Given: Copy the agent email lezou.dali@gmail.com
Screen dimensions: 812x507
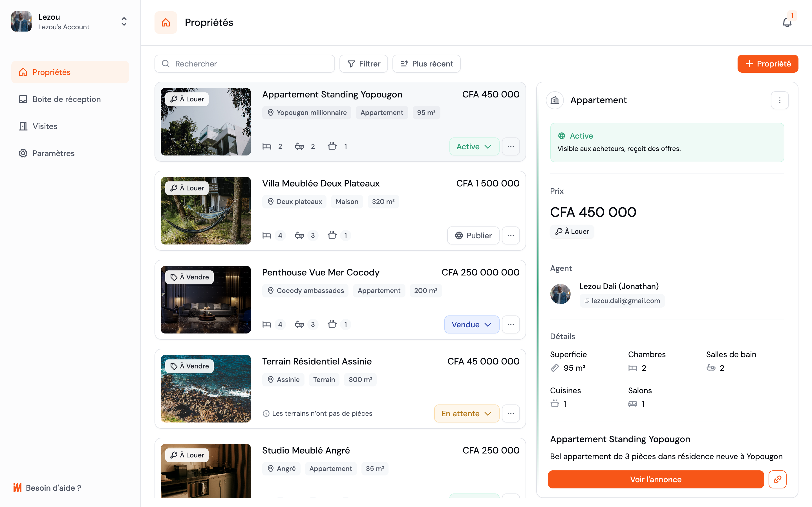Looking at the screenshot, I should [x=622, y=301].
